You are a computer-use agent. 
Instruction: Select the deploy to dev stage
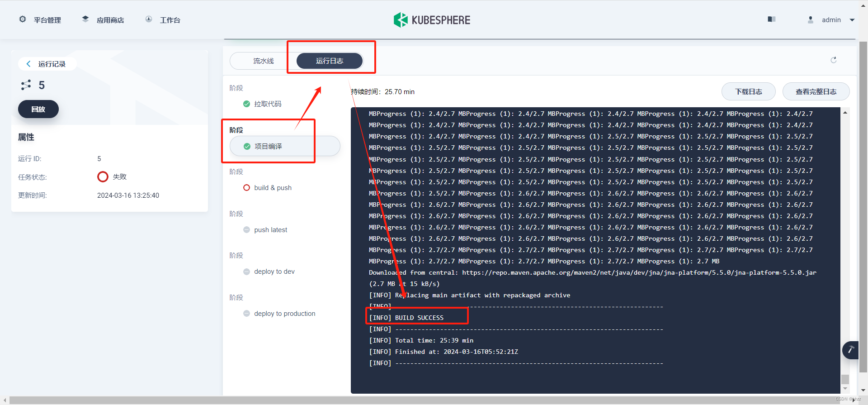click(274, 272)
